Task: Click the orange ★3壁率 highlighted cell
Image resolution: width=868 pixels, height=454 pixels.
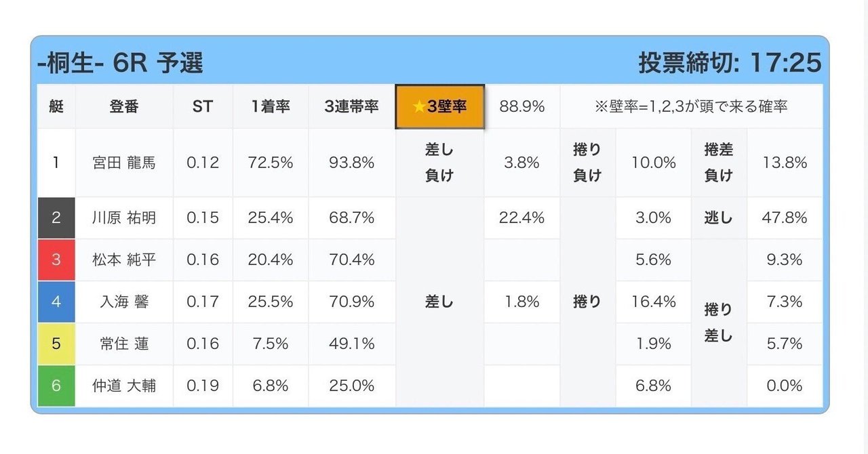Action: tap(439, 106)
